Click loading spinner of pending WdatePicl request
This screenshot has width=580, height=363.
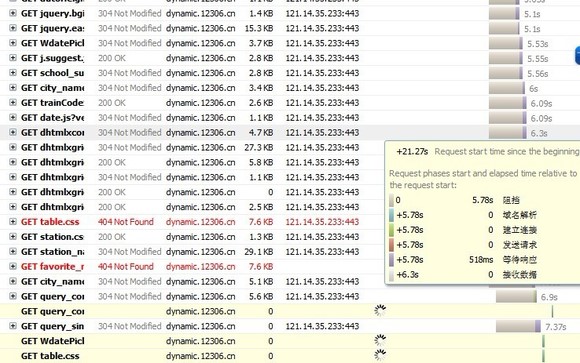point(380,340)
